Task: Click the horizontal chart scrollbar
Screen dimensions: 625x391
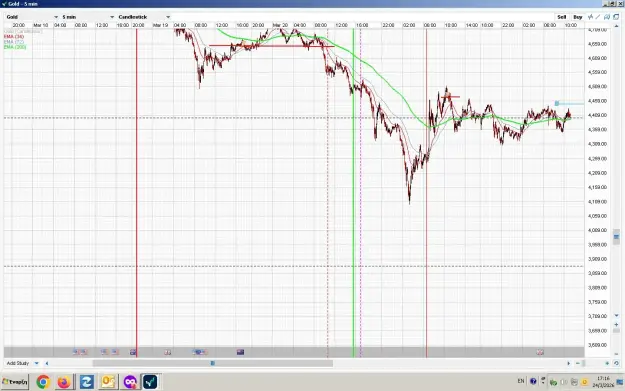Action: (x=213, y=363)
